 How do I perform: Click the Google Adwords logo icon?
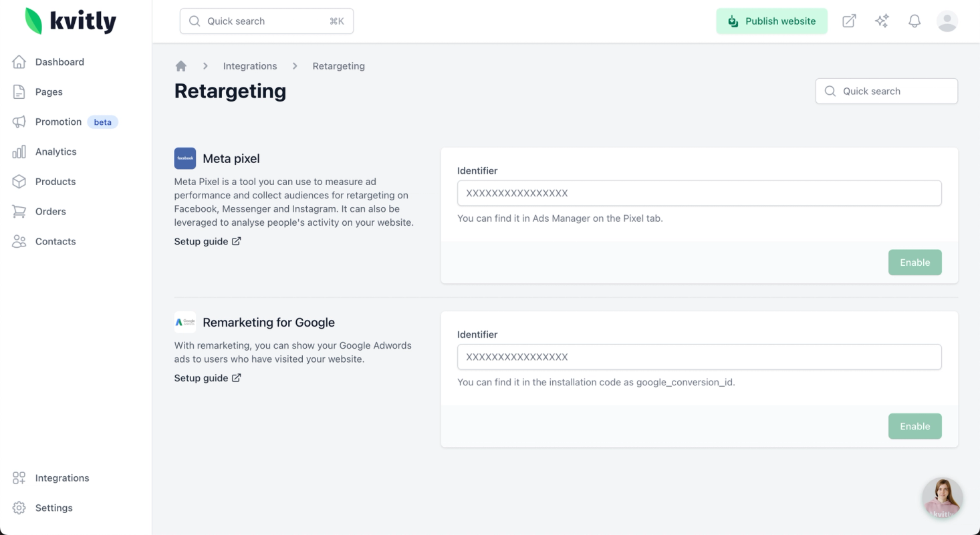[x=185, y=322]
